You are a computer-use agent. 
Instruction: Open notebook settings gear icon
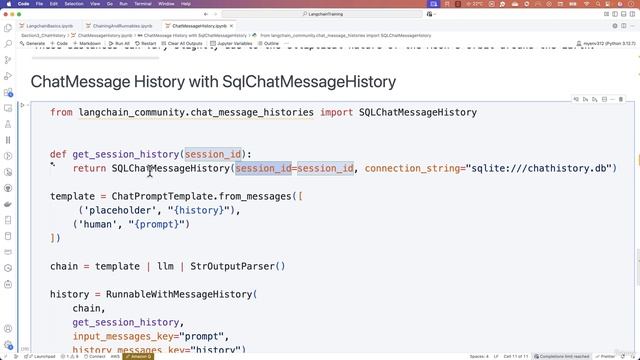[615, 26]
